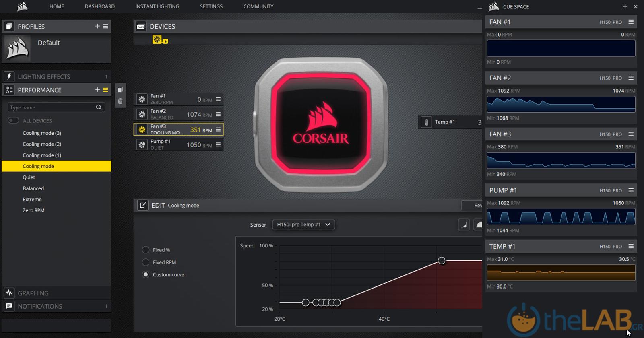Copy the selected preset with copy icon
Screen dimensions: 644x338
(x=120, y=90)
